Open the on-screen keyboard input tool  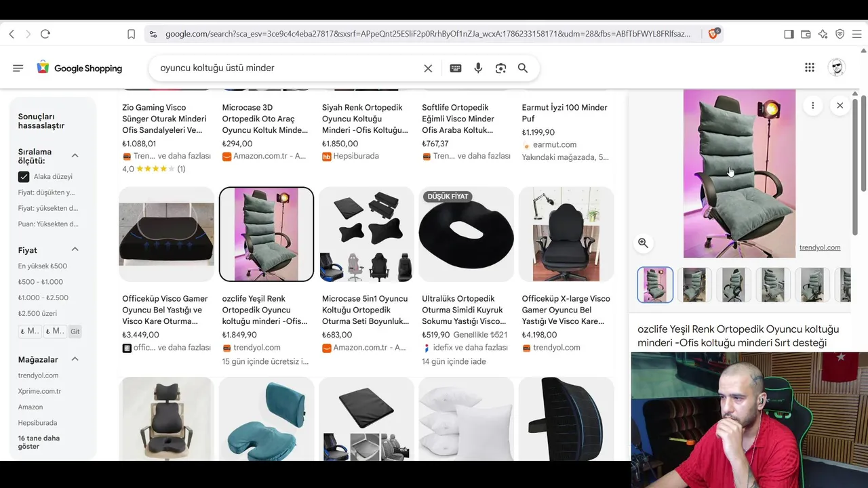pyautogui.click(x=456, y=68)
